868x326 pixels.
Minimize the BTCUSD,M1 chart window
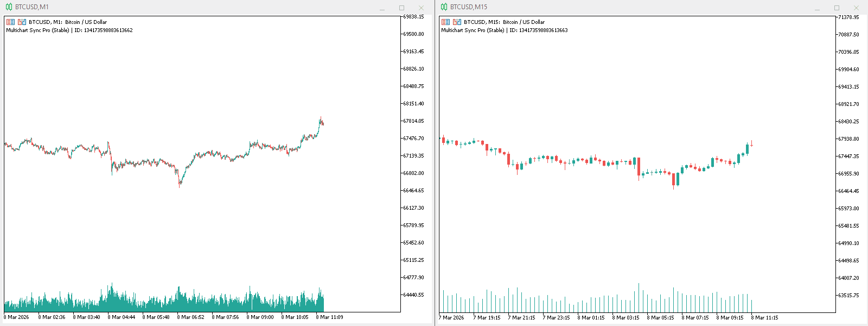(382, 8)
